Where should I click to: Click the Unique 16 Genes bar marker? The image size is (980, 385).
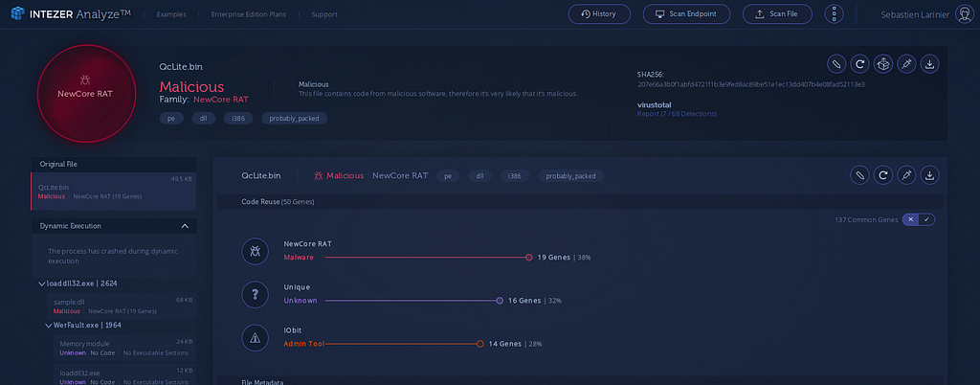[x=500, y=301]
